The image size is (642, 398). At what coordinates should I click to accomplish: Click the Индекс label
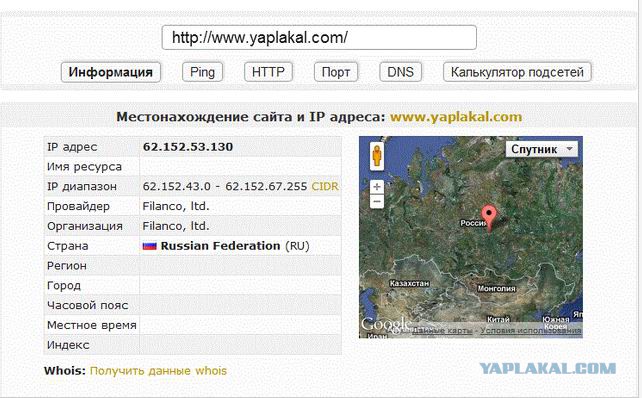pos(68,345)
